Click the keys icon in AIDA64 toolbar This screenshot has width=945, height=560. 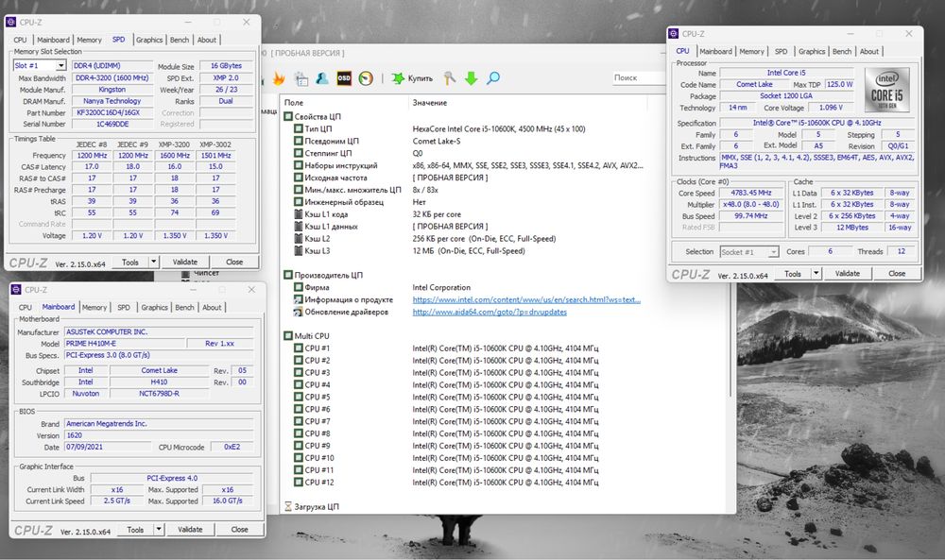pos(450,78)
